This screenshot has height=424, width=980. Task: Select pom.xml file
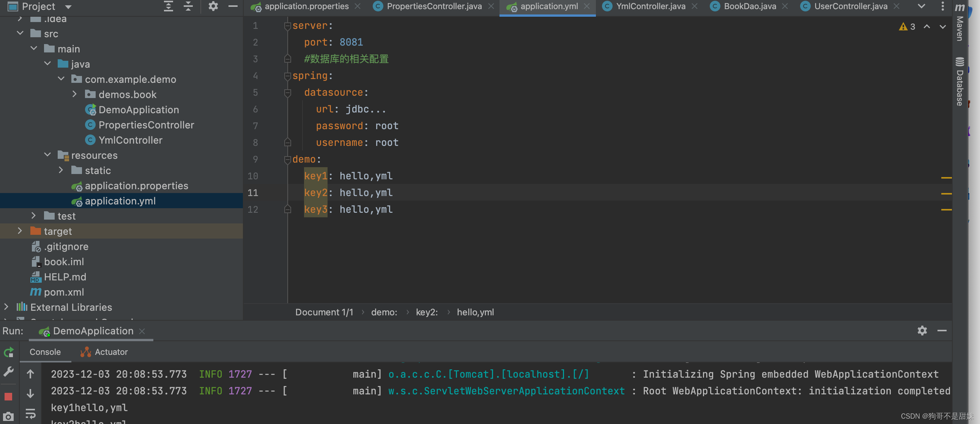tap(57, 292)
